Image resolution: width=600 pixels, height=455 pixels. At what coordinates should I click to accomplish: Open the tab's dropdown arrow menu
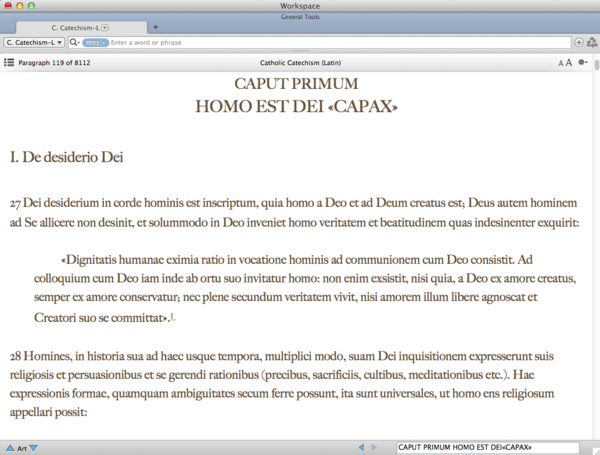(105, 28)
